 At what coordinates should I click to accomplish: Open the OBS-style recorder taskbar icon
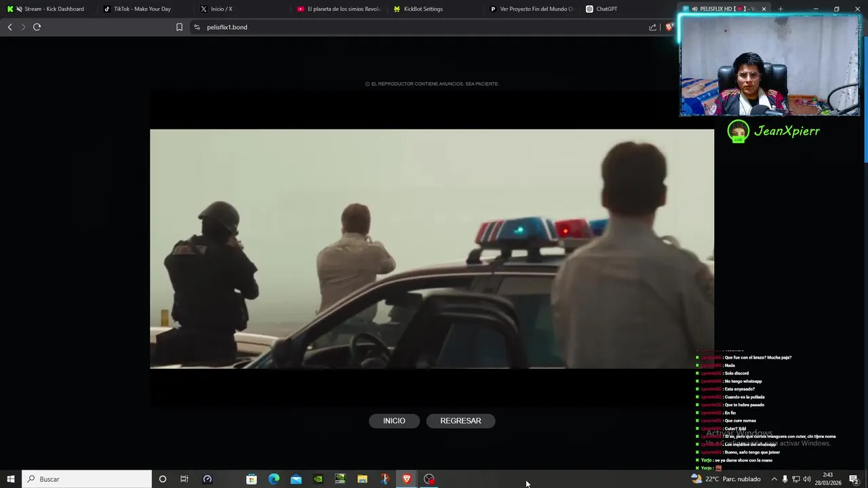click(x=429, y=479)
